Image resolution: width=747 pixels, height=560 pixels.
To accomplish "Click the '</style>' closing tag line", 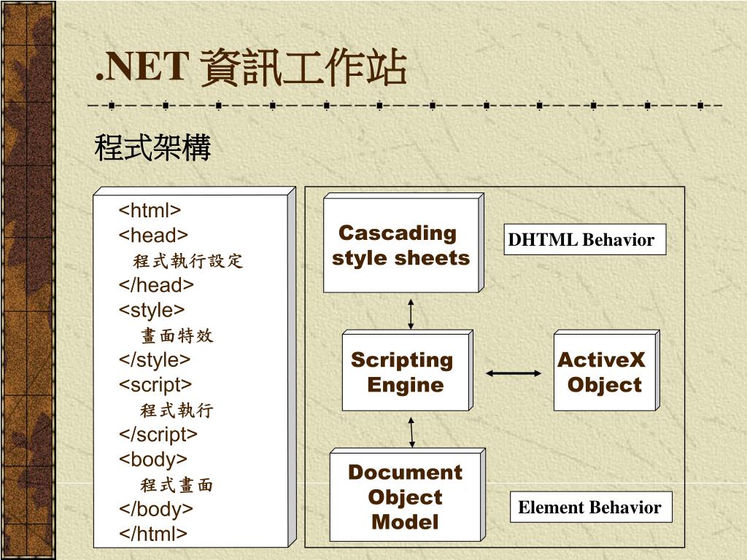I will pos(155,359).
